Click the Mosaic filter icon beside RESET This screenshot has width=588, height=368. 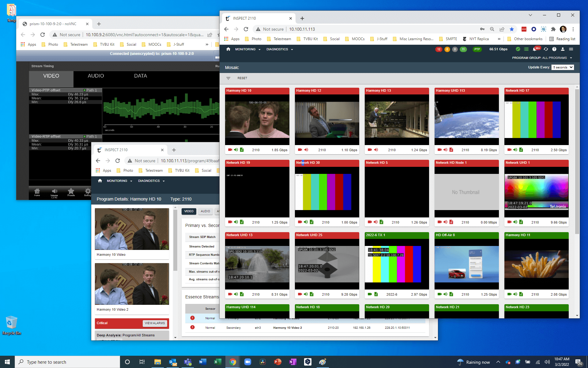pos(228,78)
